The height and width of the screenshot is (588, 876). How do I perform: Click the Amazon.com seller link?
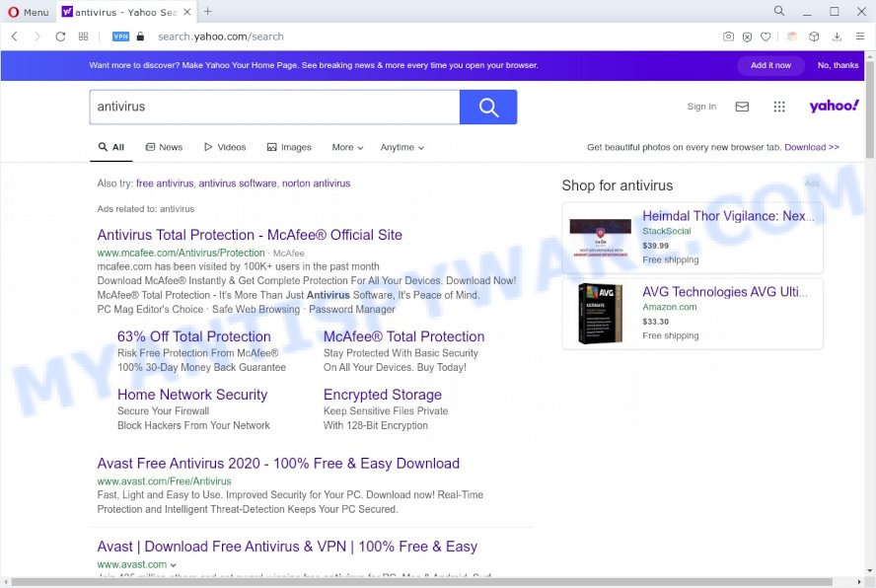pyautogui.click(x=669, y=307)
